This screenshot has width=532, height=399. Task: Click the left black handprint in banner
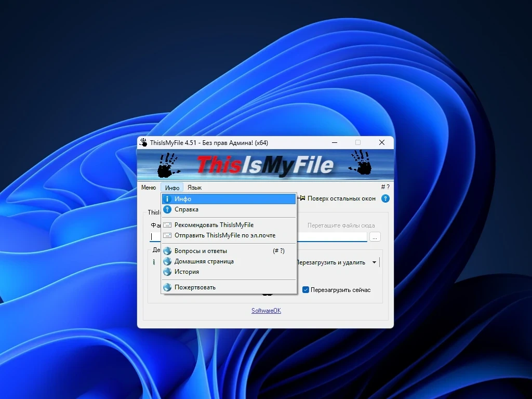pos(168,165)
